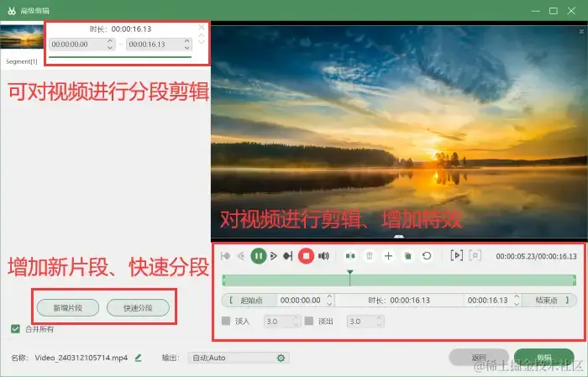Click the greyed bracket icon beside play-segment
This screenshot has width=588, height=377.
(475, 255)
